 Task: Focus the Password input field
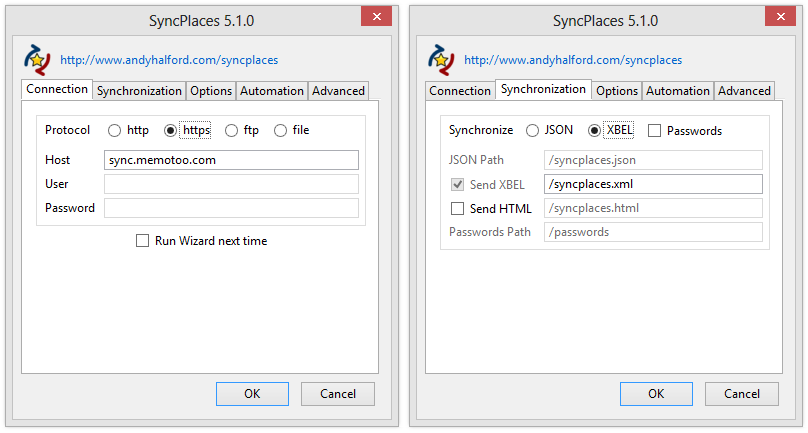(231, 208)
